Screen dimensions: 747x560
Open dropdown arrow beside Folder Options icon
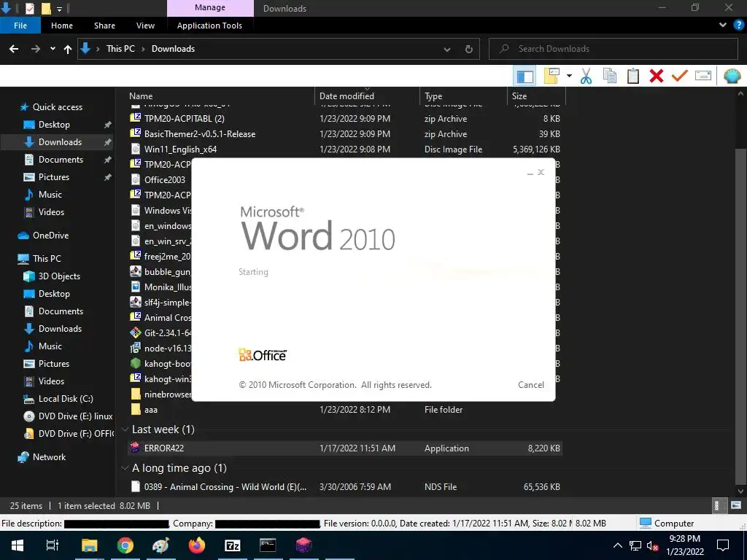pyautogui.click(x=569, y=76)
